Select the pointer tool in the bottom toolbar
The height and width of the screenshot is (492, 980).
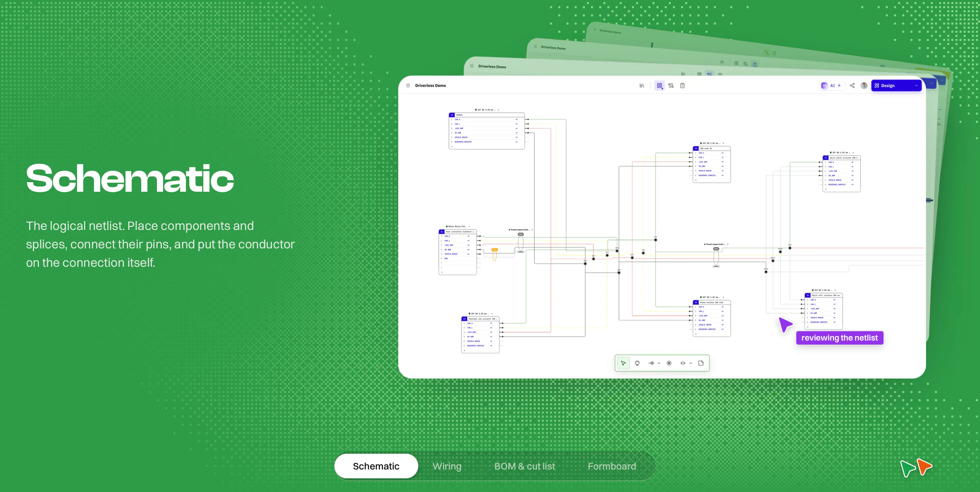(623, 363)
